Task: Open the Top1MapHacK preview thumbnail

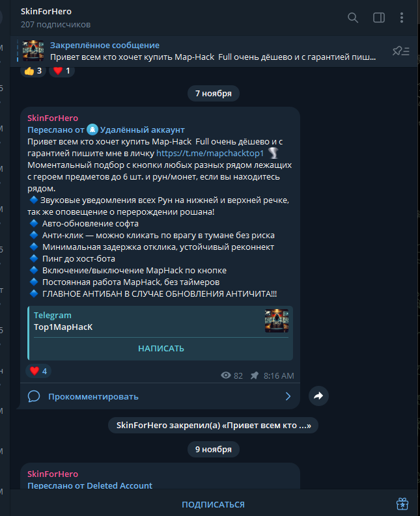Action: pos(277,321)
